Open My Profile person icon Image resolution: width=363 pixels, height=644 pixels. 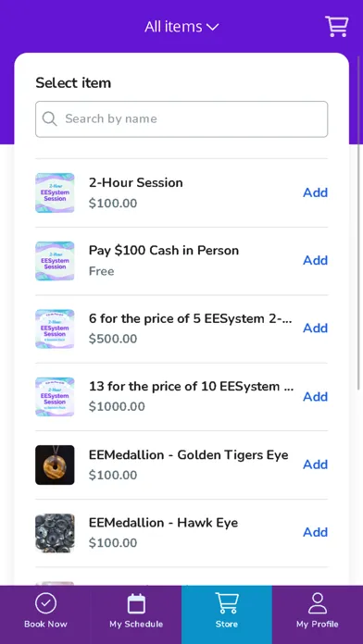pyautogui.click(x=317, y=603)
